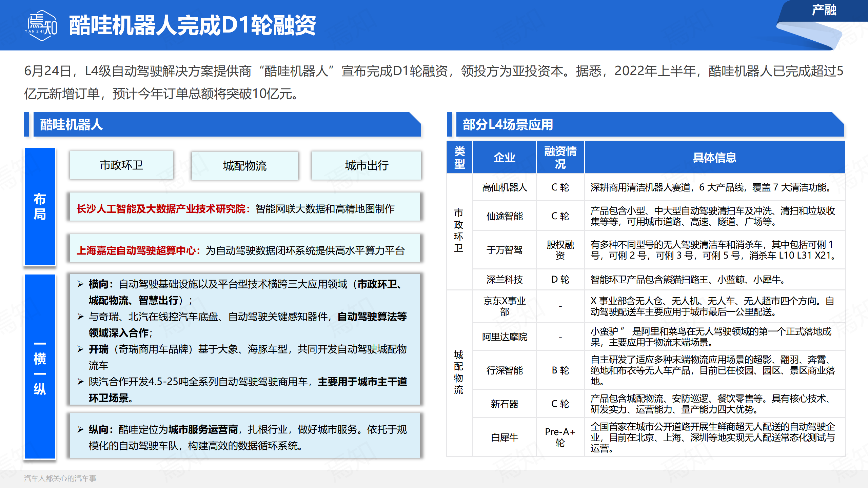The height and width of the screenshot is (488, 868).
Task: Click the 于万智驾 company cell
Action: point(504,250)
